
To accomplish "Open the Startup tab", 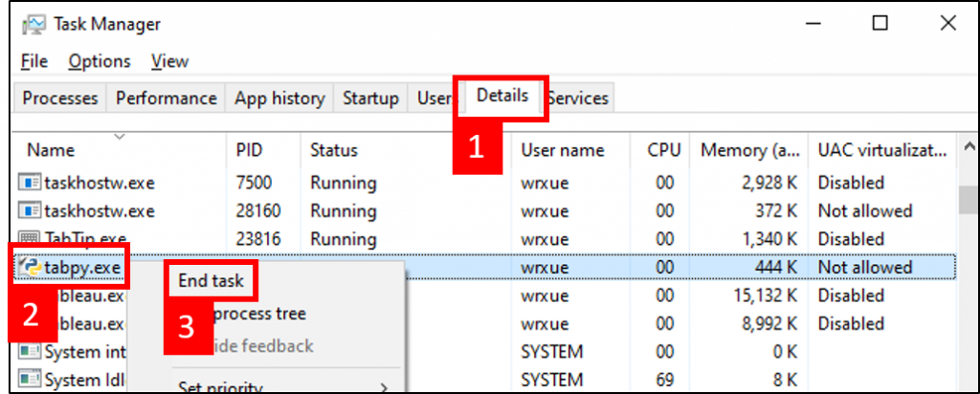I will [x=370, y=98].
